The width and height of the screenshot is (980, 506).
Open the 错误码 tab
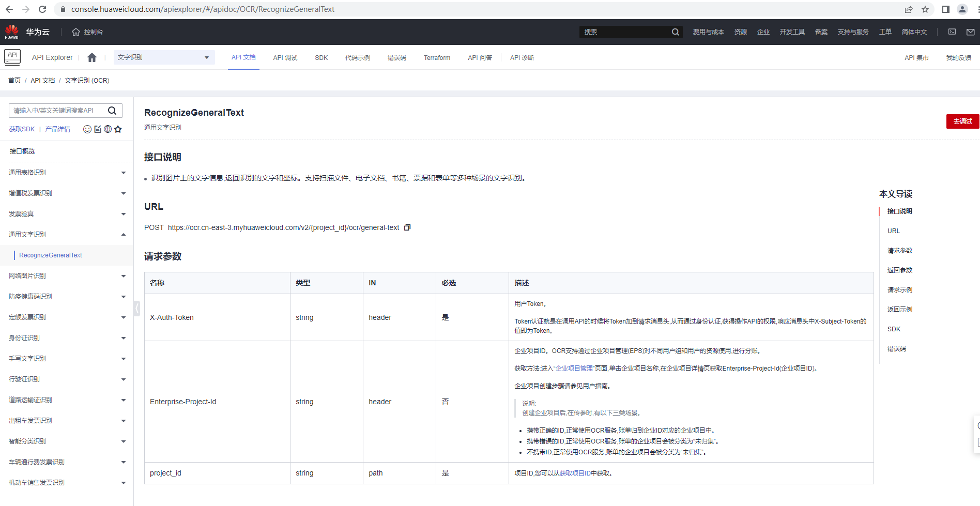click(397, 58)
